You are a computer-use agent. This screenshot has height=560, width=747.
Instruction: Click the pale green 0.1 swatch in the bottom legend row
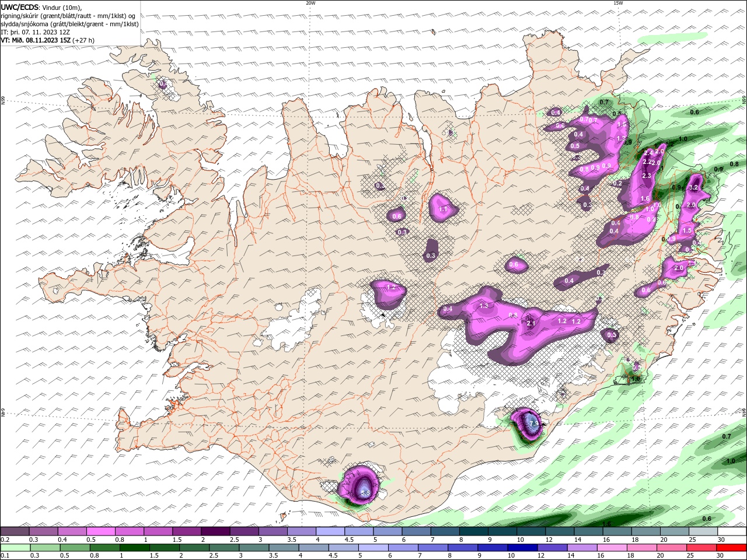coord(15,548)
